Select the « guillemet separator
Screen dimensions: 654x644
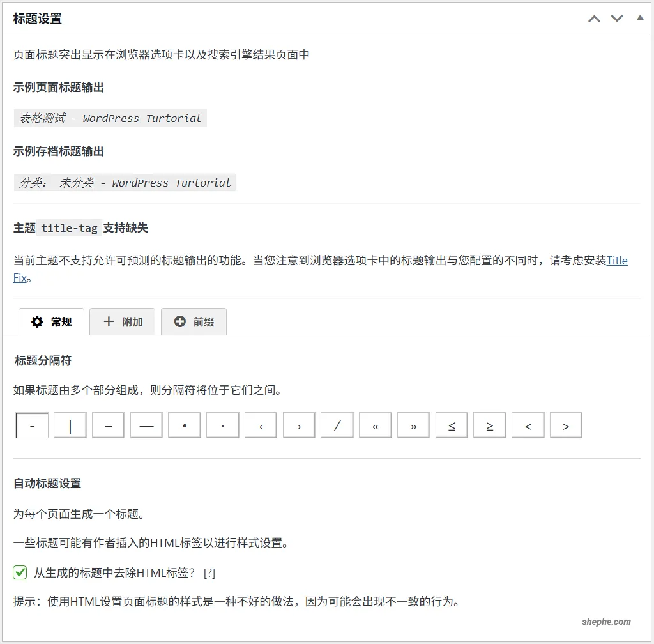click(375, 425)
